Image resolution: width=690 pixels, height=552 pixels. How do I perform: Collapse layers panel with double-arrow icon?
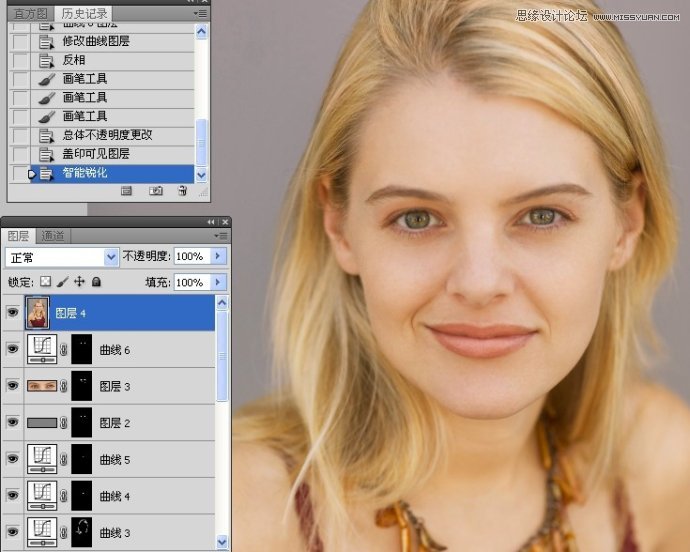(x=211, y=222)
